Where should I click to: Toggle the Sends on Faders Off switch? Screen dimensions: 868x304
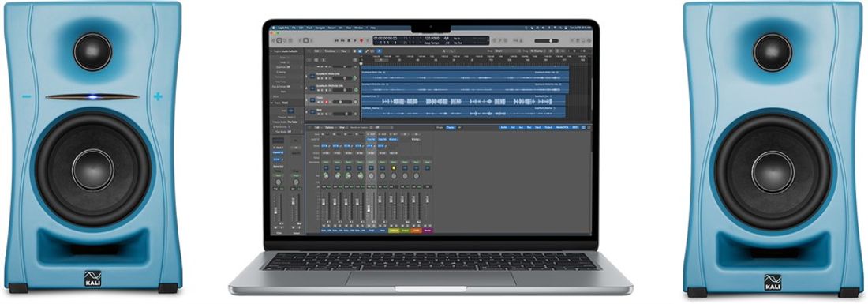[x=381, y=127]
